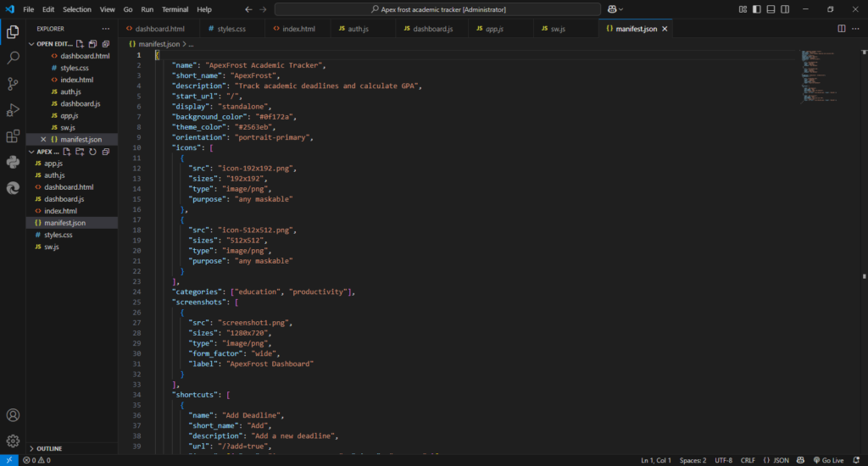This screenshot has height=466, width=868.
Task: Toggle the bottom panel
Action: (x=771, y=9)
